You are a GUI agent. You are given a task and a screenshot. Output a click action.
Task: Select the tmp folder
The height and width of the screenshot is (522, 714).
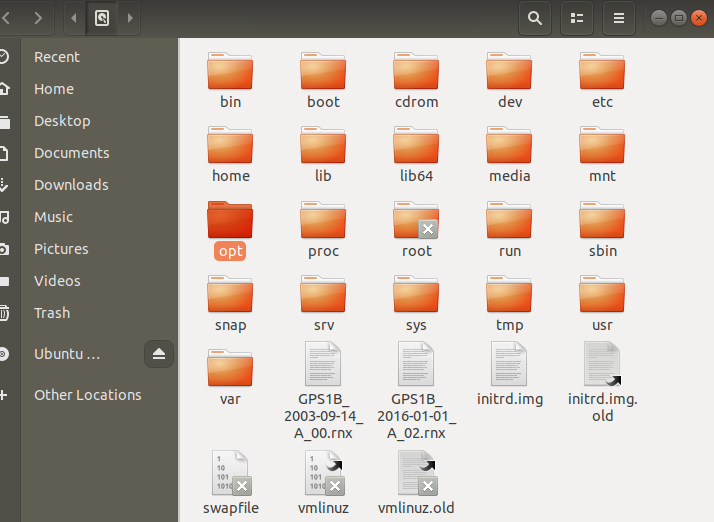pos(510,304)
